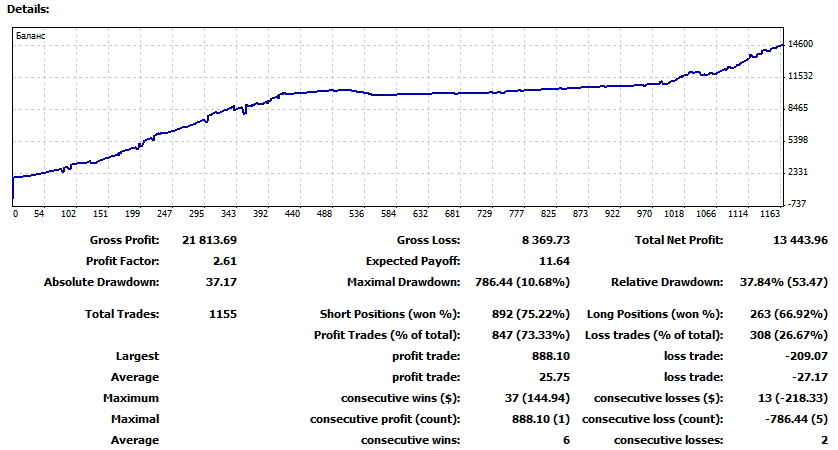This screenshot has height=450, width=838.
Task: Select profit trades value 847 (73.33%)
Action: pyautogui.click(x=531, y=335)
